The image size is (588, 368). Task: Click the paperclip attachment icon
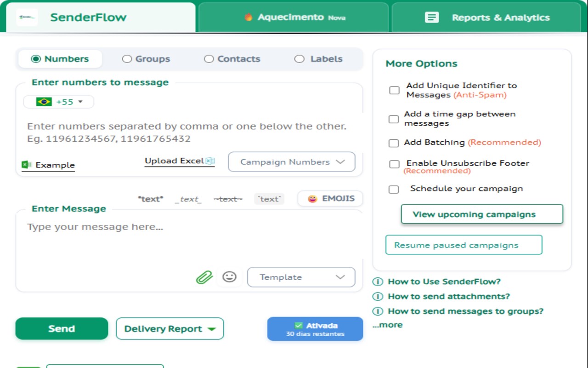204,277
